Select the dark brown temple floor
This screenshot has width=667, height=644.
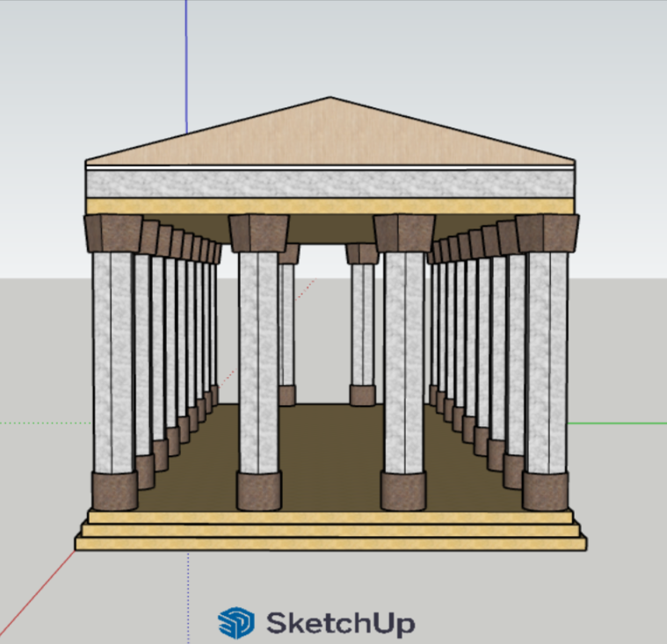(x=331, y=459)
